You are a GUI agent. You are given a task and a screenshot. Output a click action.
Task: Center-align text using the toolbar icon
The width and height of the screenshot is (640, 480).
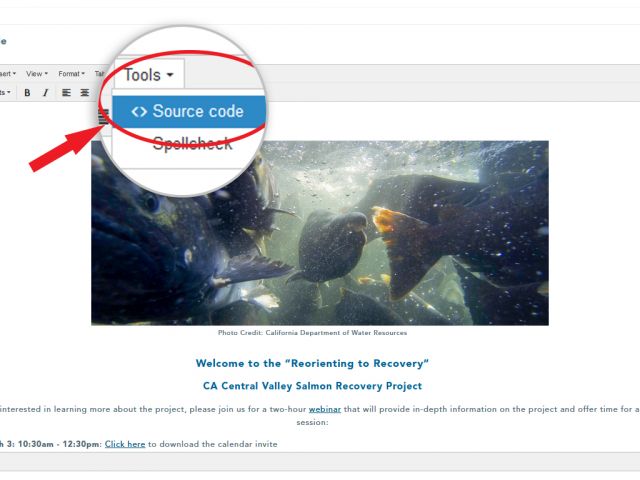84,93
